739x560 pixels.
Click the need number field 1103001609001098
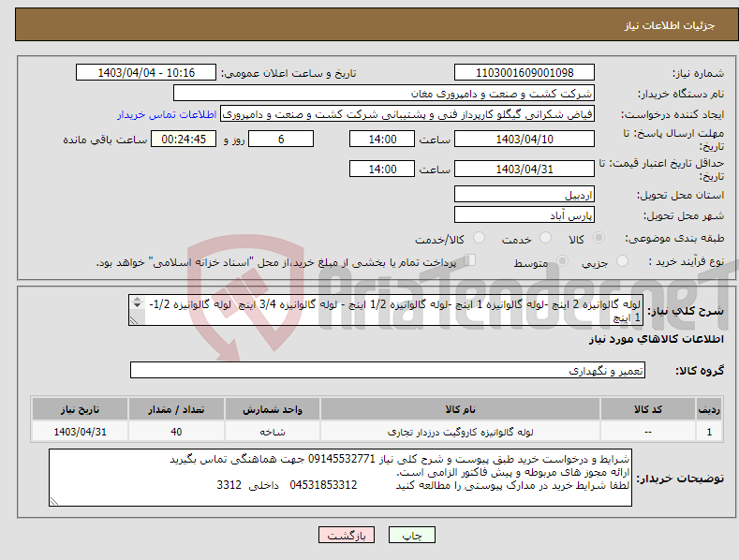525,73
